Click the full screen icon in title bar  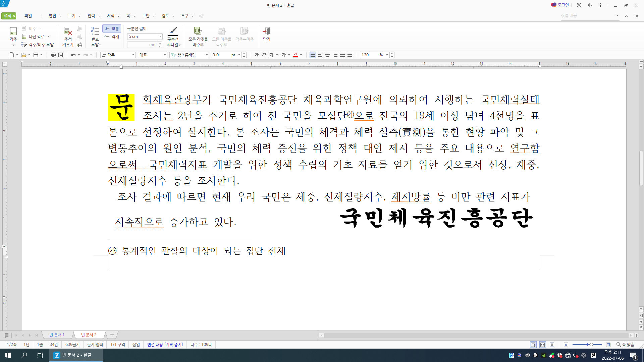pyautogui.click(x=579, y=5)
